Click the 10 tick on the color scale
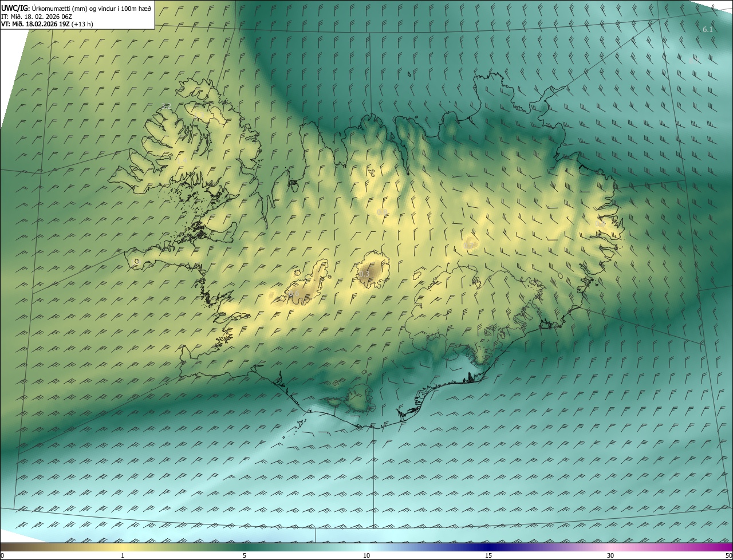This screenshot has width=733, height=560. (366, 555)
